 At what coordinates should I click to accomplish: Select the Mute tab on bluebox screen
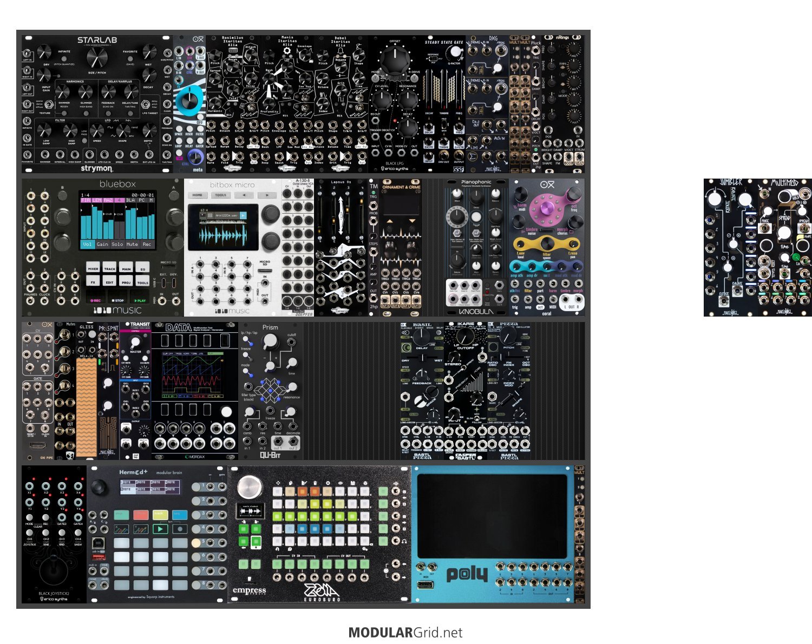click(133, 244)
